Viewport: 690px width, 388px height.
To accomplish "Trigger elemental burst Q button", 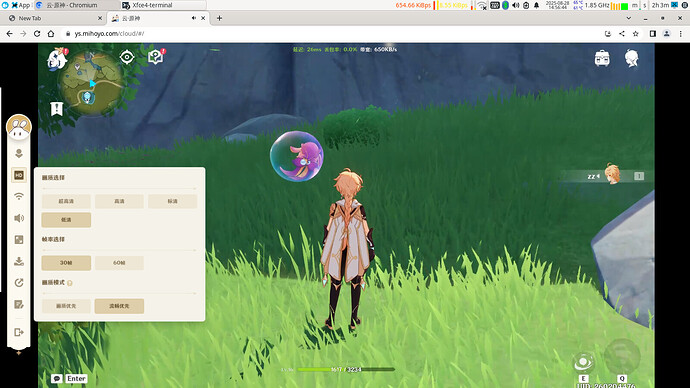I will point(622,356).
